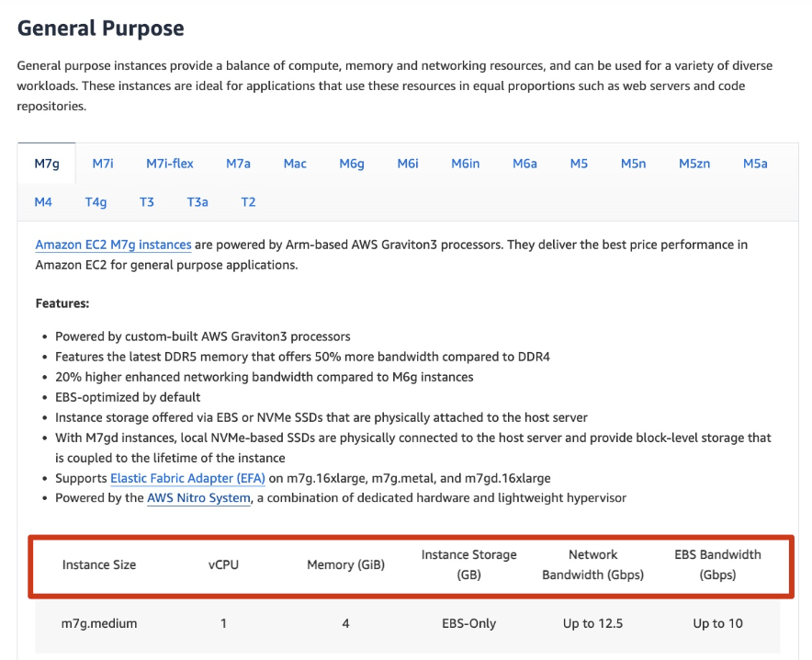This screenshot has width=812, height=660.
Task: Open the M7i-flex tab
Action: coord(169,164)
